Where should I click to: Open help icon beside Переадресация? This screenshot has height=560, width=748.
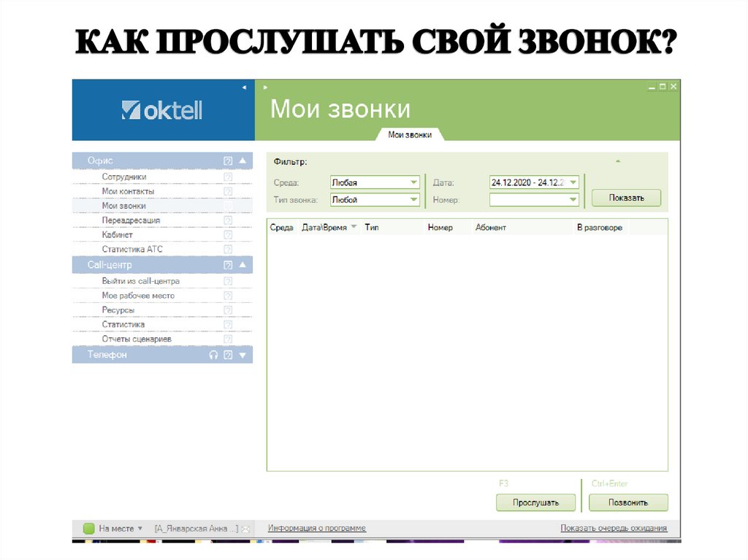point(228,220)
